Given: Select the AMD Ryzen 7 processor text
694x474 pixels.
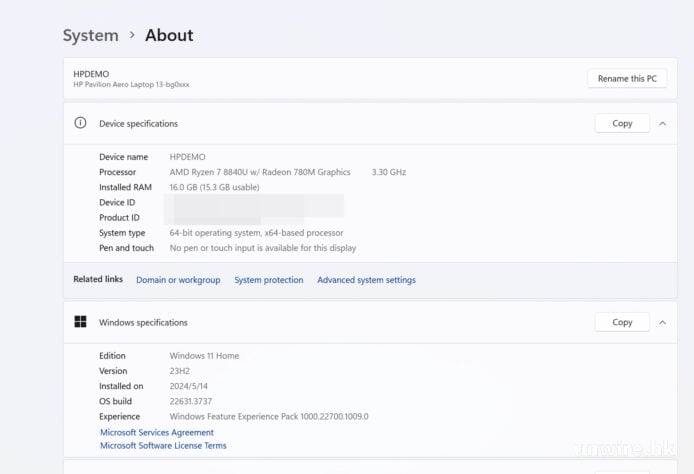Looking at the screenshot, I should [260, 172].
